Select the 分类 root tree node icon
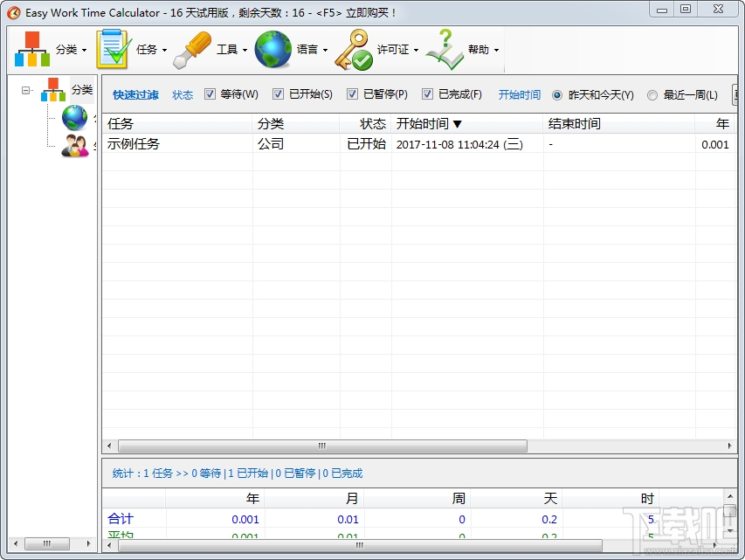 tap(53, 89)
